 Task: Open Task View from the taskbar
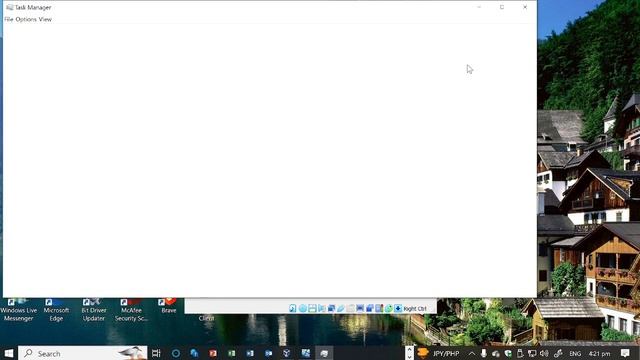[156, 353]
